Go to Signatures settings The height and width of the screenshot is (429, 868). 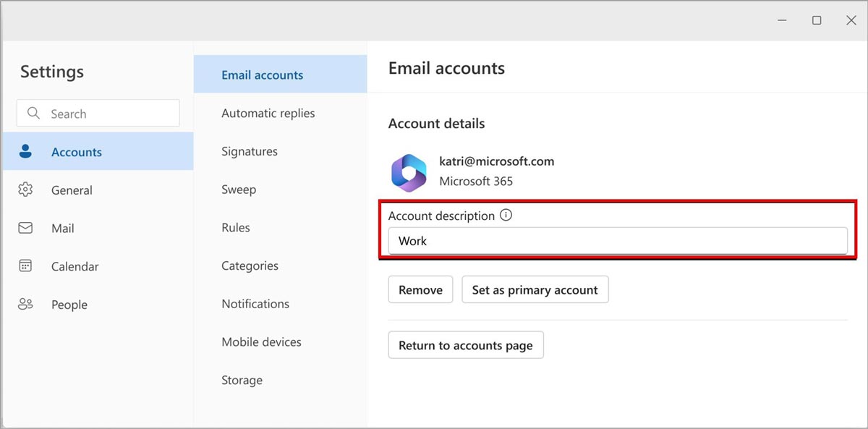(x=250, y=152)
